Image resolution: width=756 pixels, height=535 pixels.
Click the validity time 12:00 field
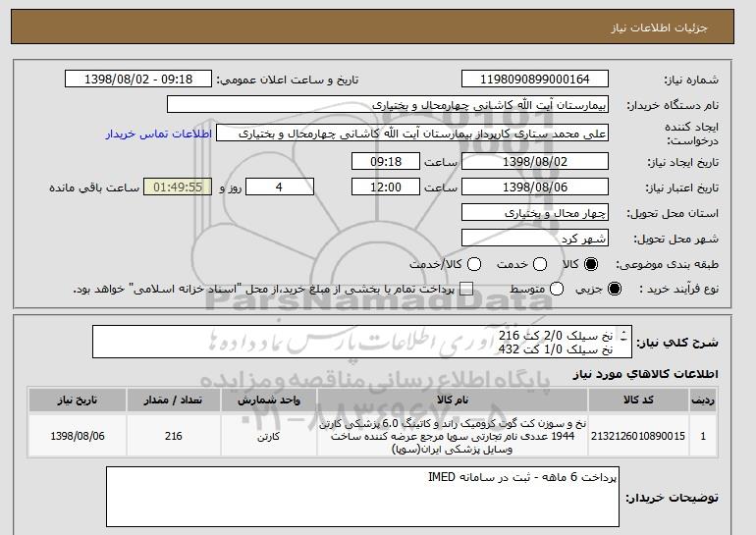(x=386, y=187)
